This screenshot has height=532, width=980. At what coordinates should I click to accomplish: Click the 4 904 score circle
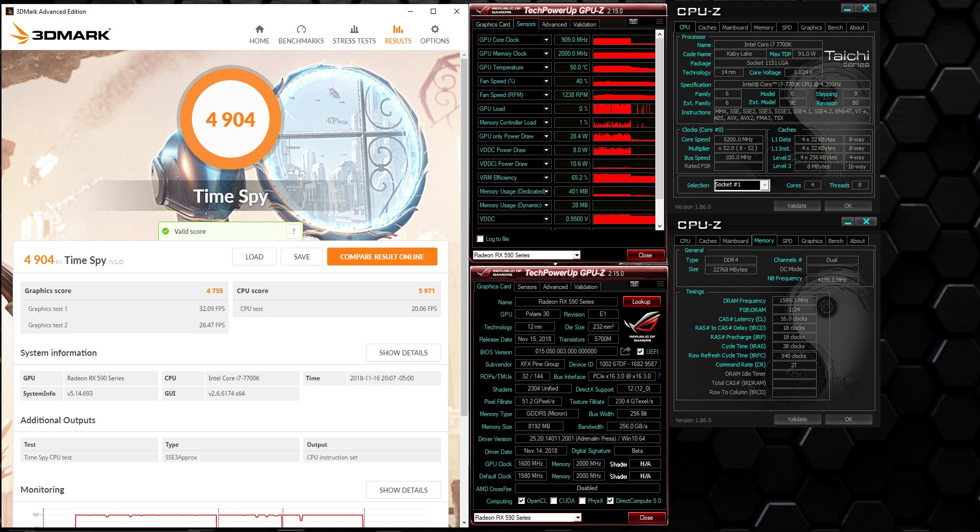[x=230, y=119]
